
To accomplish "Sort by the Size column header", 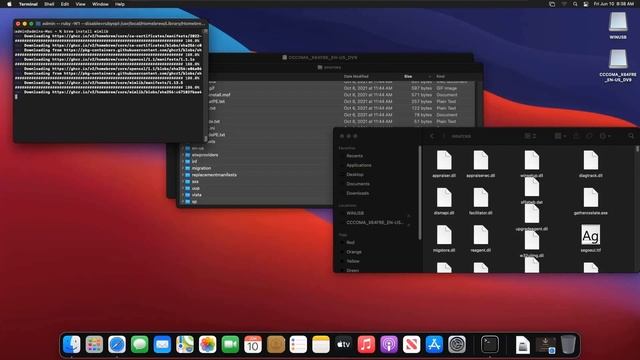I will pyautogui.click(x=408, y=76).
